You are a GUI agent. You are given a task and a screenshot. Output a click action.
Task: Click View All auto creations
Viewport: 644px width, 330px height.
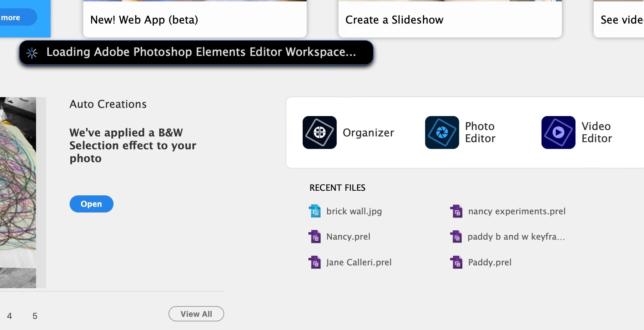[x=196, y=314]
